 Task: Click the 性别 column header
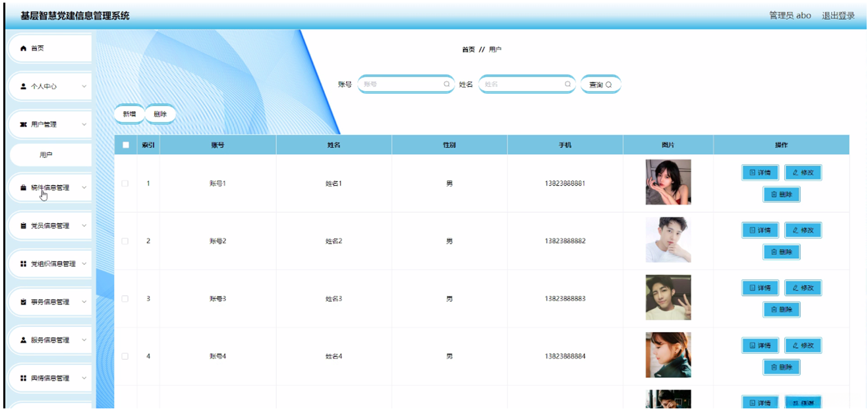[x=449, y=145]
